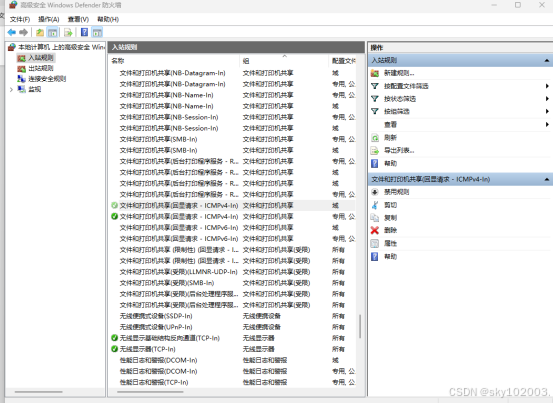Toggle the show/hide action pane toolbar icon
Screen dimensions: 554x403
[x=97, y=32]
